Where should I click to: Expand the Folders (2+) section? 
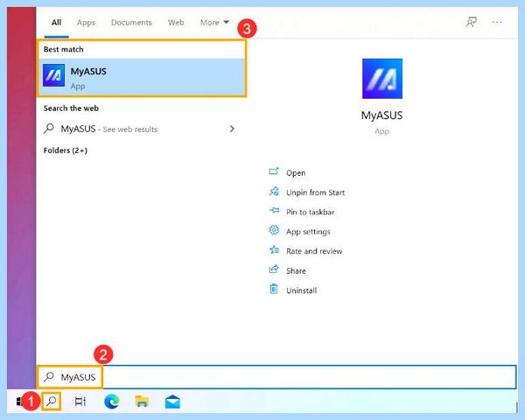point(66,150)
